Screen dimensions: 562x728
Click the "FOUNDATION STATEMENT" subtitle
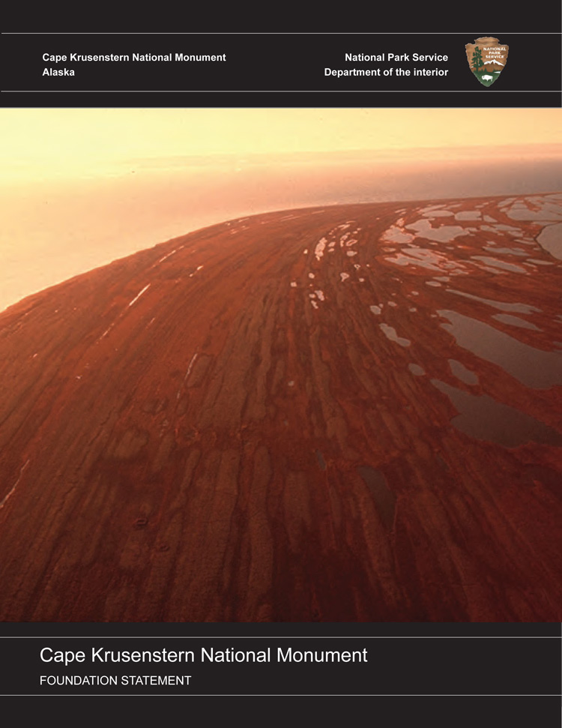(115, 681)
